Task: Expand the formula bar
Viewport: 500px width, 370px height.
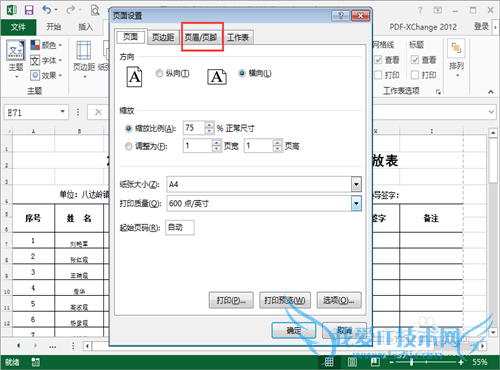Action: (x=491, y=112)
